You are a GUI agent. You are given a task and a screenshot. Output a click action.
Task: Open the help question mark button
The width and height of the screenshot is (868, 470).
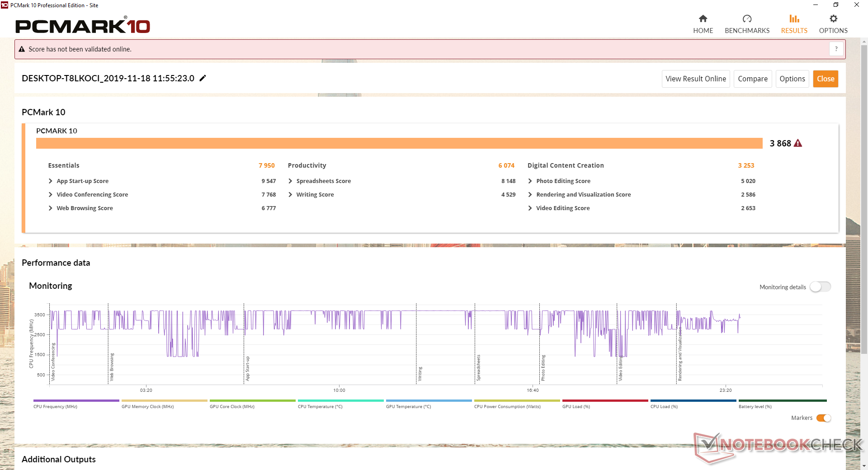[836, 49]
